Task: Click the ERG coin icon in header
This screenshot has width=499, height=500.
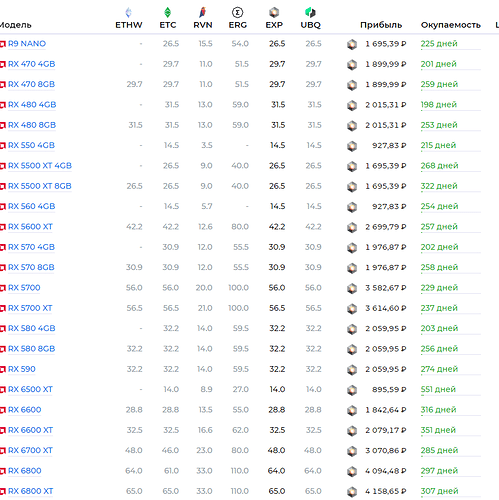Action: (237, 13)
